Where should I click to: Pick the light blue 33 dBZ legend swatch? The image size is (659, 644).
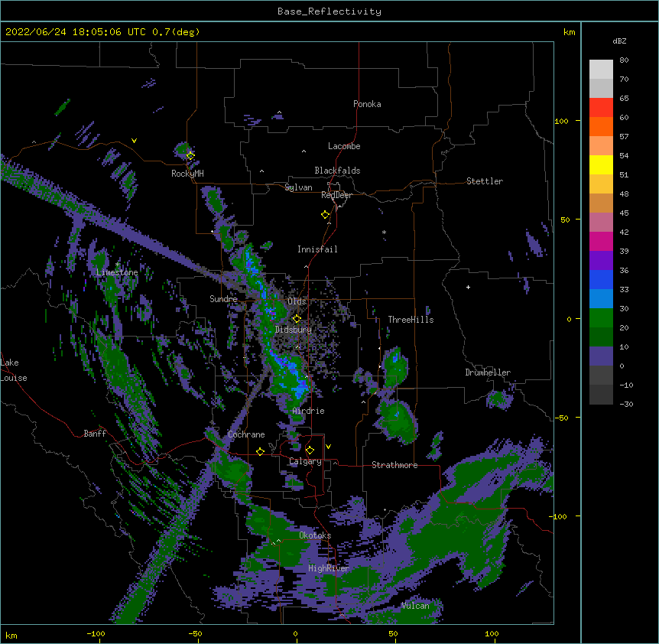pos(601,298)
